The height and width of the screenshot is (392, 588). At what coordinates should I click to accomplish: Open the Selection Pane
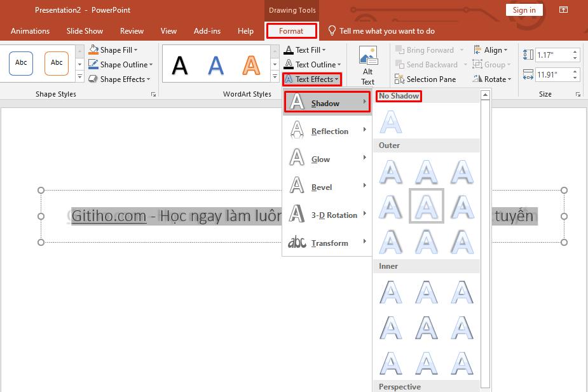[x=425, y=79]
